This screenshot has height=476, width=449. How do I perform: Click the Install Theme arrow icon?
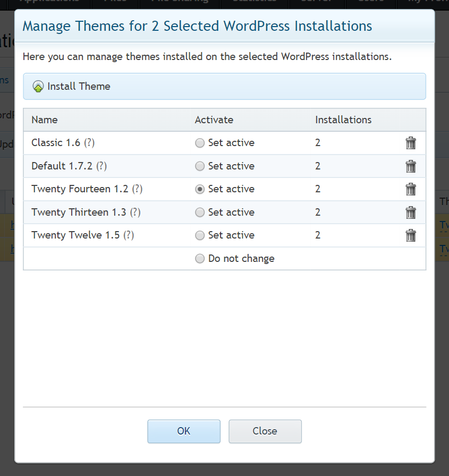point(38,87)
